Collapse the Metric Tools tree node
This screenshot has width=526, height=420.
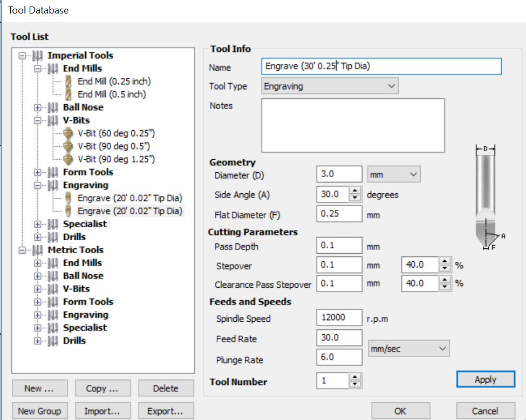(x=22, y=250)
